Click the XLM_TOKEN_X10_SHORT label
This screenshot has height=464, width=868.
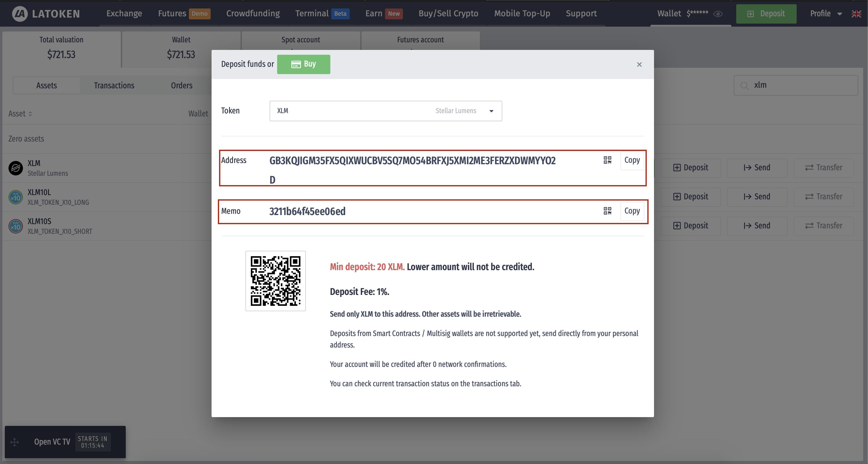pyautogui.click(x=60, y=231)
